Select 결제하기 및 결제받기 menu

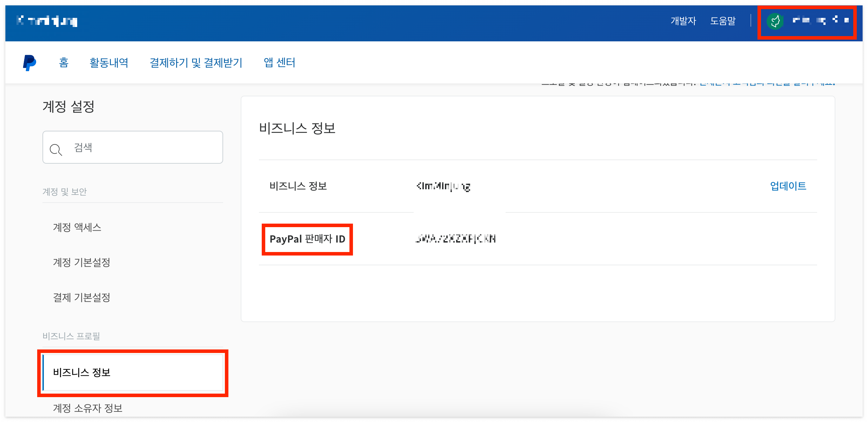click(x=196, y=63)
